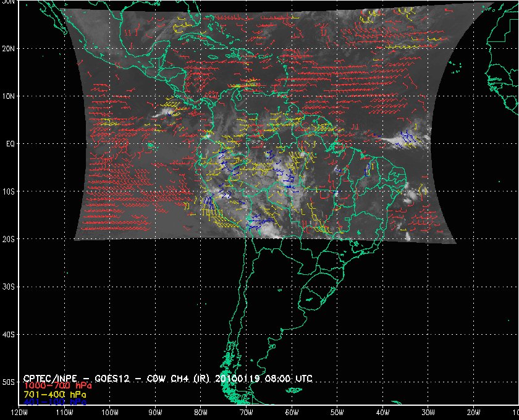The height and width of the screenshot is (420, 519).
Task: Click the 40S latitude label
Action: (9, 334)
